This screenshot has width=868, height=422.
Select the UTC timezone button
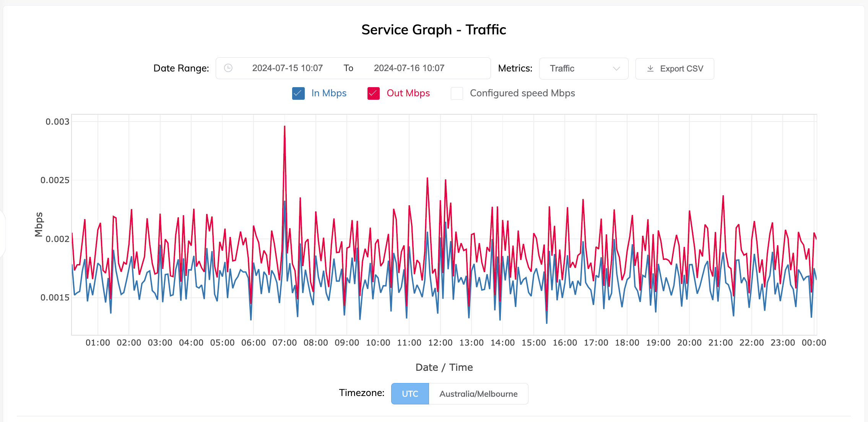[x=410, y=393]
